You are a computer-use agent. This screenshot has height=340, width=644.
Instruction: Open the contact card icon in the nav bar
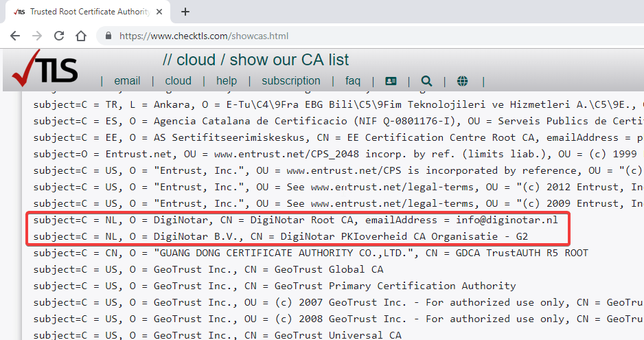391,81
